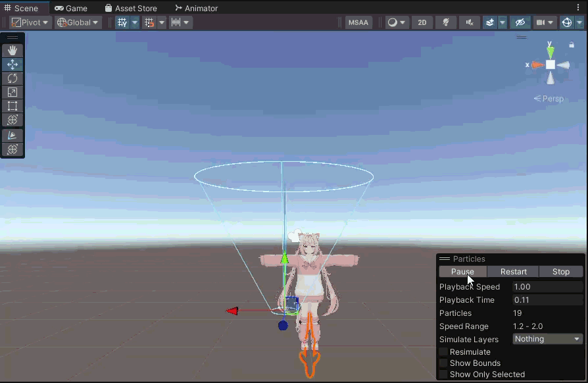Expand the Simulate Layers dropdown
Image resolution: width=588 pixels, height=383 pixels.
click(x=547, y=339)
